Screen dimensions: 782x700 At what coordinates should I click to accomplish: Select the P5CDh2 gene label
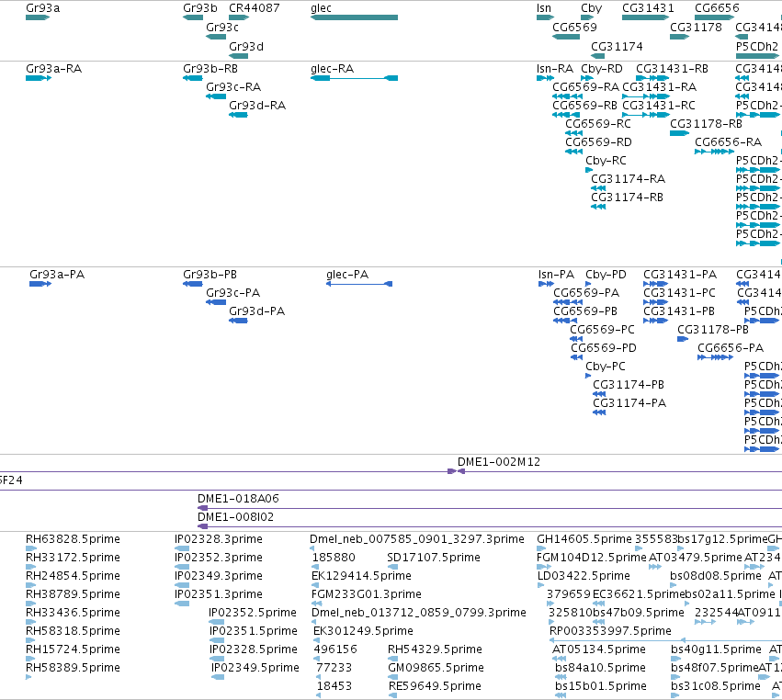pyautogui.click(x=756, y=47)
